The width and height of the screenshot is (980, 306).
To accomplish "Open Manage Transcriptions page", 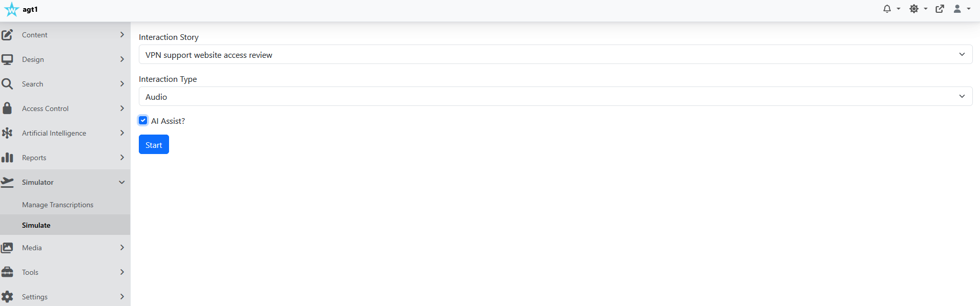I will [58, 205].
